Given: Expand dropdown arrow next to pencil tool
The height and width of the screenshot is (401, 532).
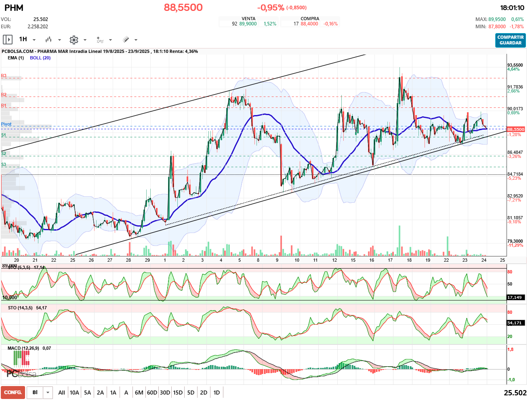Looking at the screenshot, I should tap(136, 40).
